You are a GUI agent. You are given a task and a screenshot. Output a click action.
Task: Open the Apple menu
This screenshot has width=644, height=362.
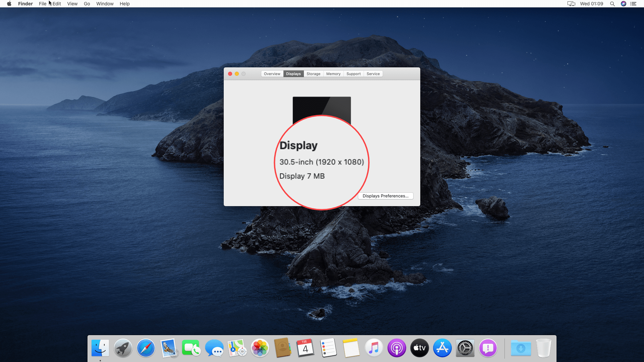click(8, 4)
